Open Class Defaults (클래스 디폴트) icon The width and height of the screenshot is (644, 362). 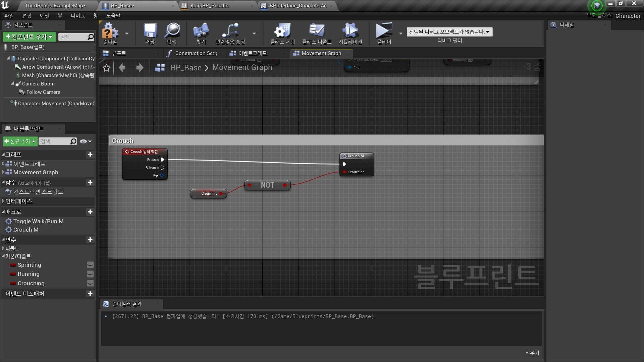pyautogui.click(x=316, y=31)
